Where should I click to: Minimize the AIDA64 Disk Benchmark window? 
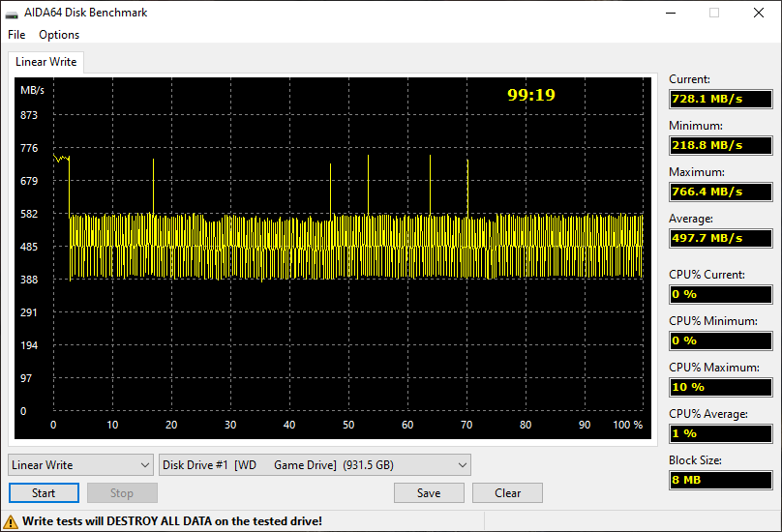click(x=671, y=13)
